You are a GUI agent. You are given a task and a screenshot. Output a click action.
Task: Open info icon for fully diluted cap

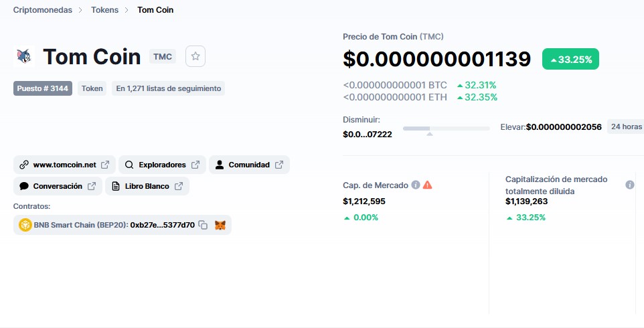click(629, 185)
